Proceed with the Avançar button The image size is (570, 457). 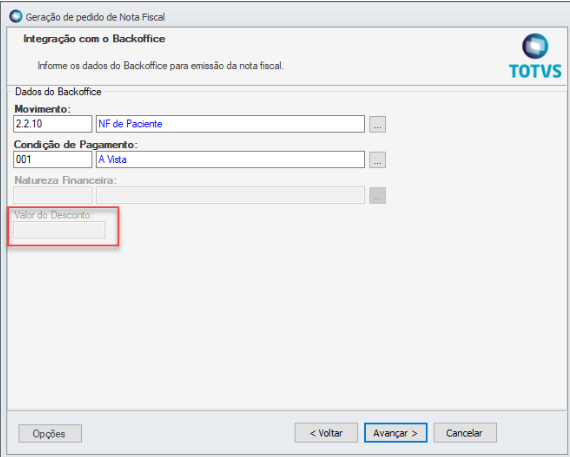396,433
